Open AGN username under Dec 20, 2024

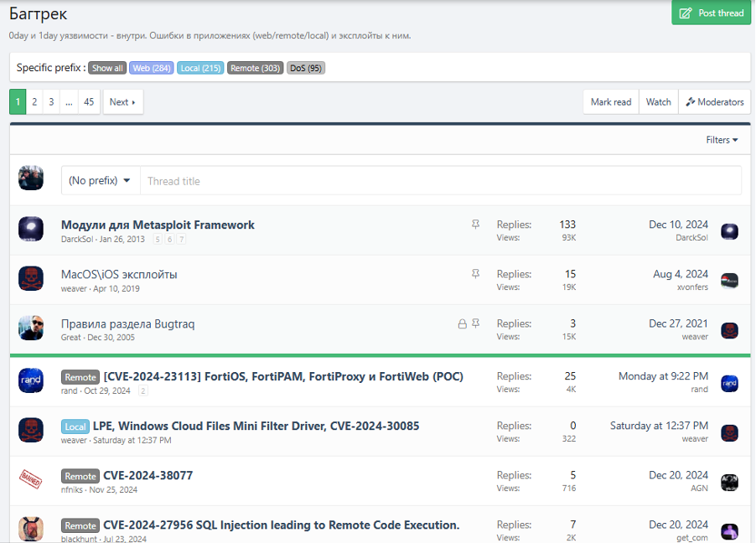click(x=699, y=488)
